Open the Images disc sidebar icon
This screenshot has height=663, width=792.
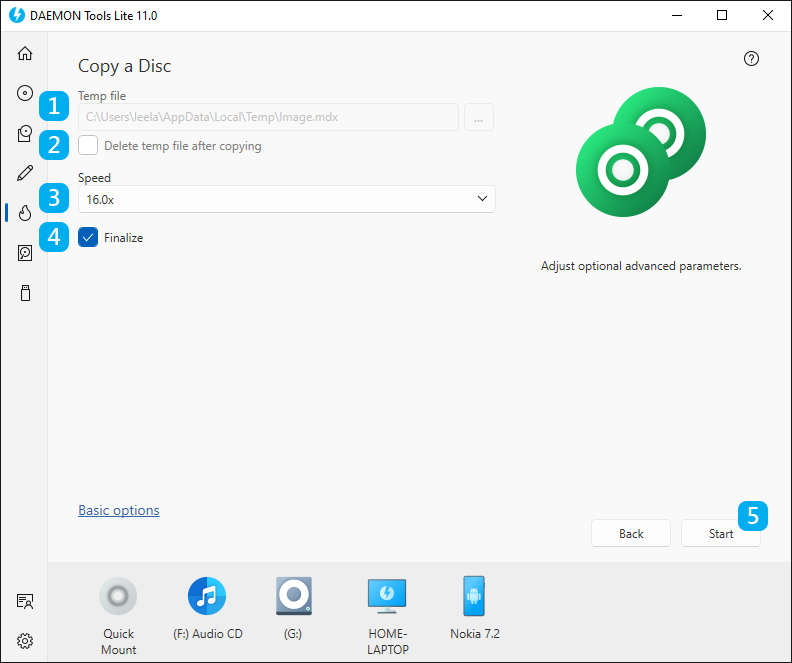tap(25, 93)
